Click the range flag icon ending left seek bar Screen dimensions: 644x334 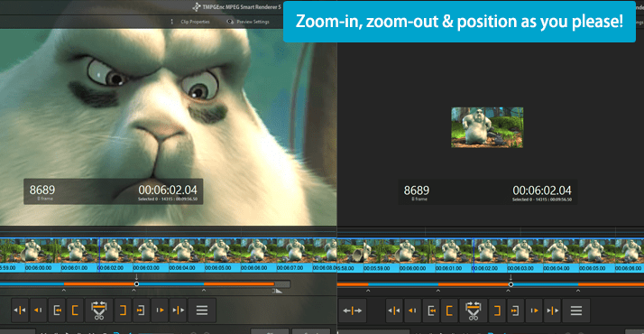tap(277, 291)
